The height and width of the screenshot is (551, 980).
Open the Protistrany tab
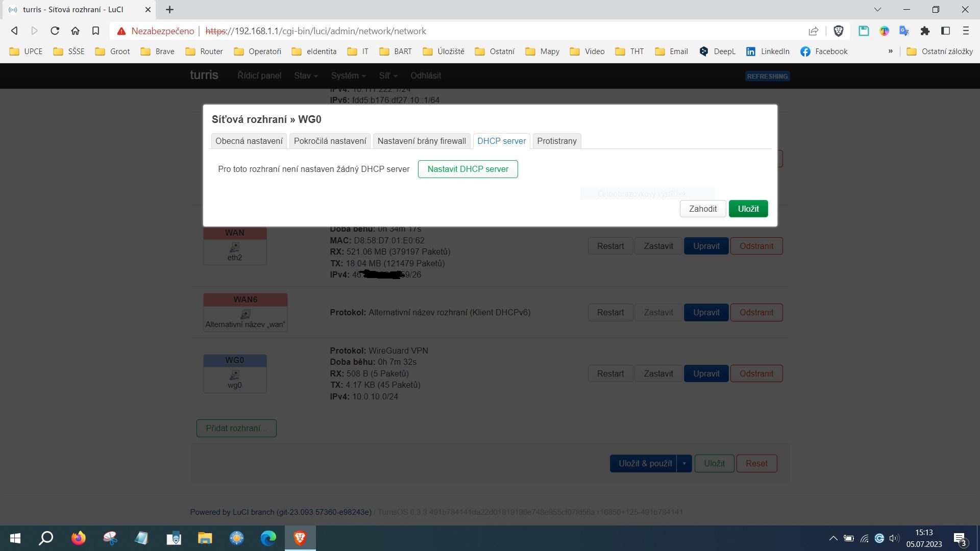(x=556, y=141)
